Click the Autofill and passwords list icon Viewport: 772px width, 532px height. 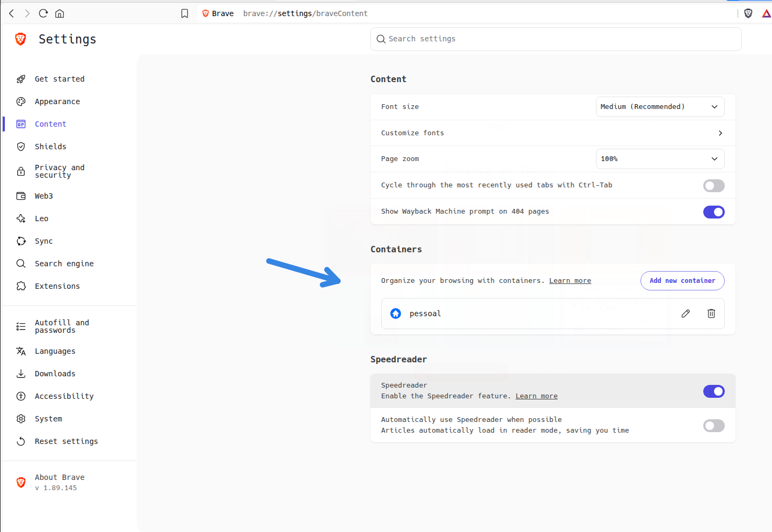tap(21, 326)
